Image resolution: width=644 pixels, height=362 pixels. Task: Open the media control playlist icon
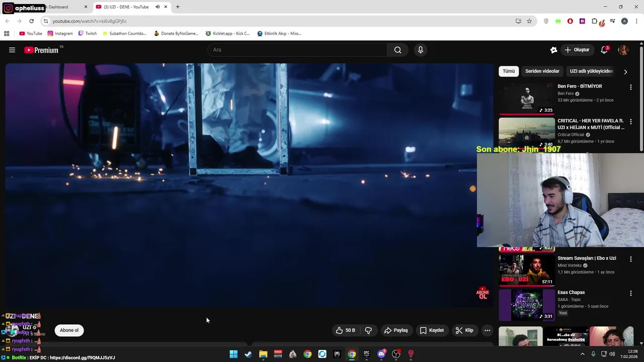point(612,21)
